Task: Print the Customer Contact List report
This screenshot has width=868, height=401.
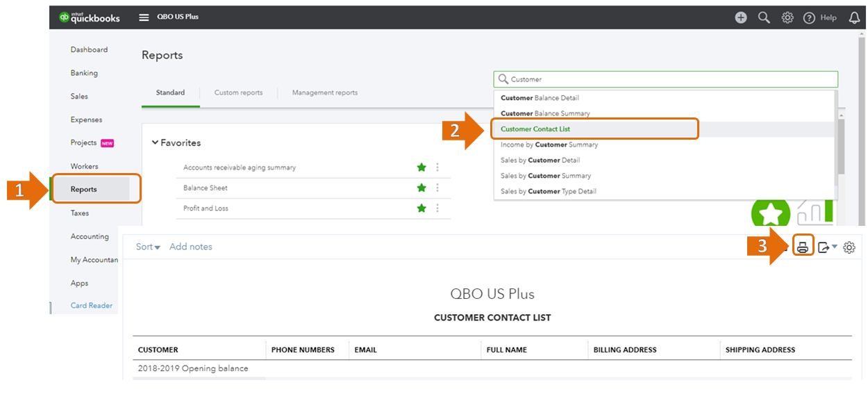Action: 803,247
